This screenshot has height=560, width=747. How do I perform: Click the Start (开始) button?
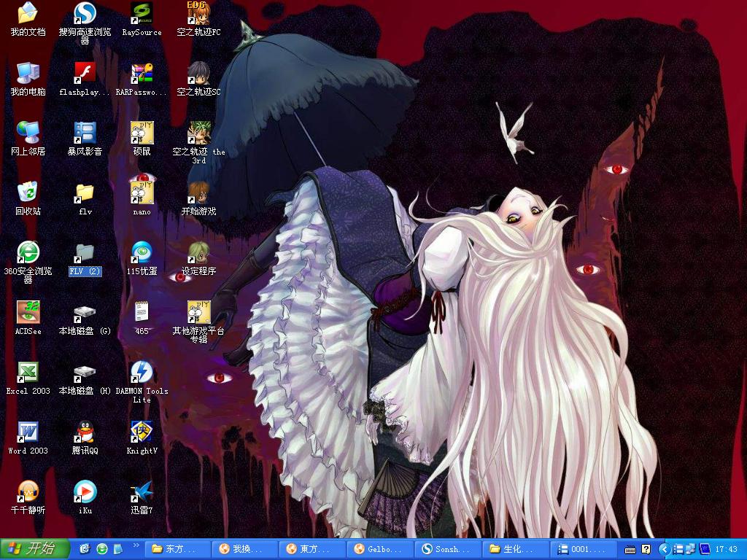(x=35, y=549)
